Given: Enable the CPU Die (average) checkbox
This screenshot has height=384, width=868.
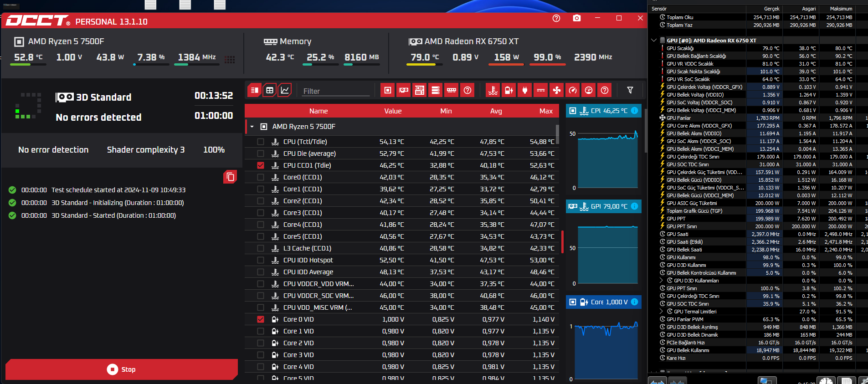Looking at the screenshot, I should coord(261,154).
